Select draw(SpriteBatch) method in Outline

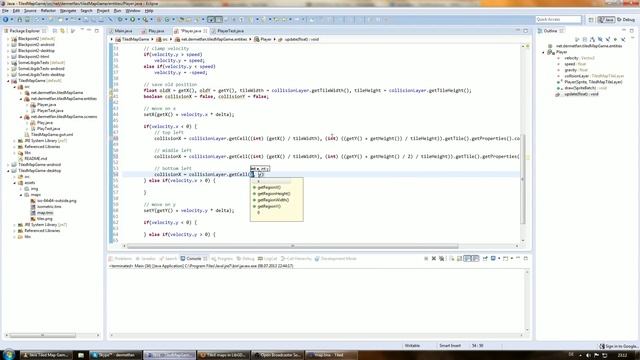(585, 88)
